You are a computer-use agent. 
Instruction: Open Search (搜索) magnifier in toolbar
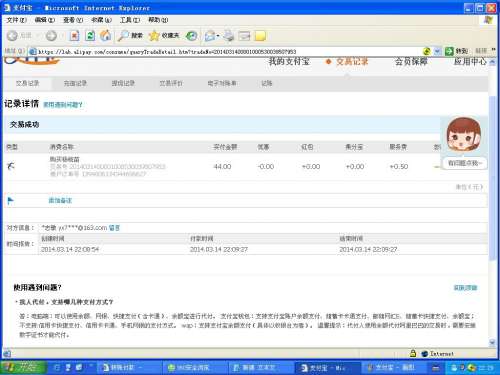[130, 36]
